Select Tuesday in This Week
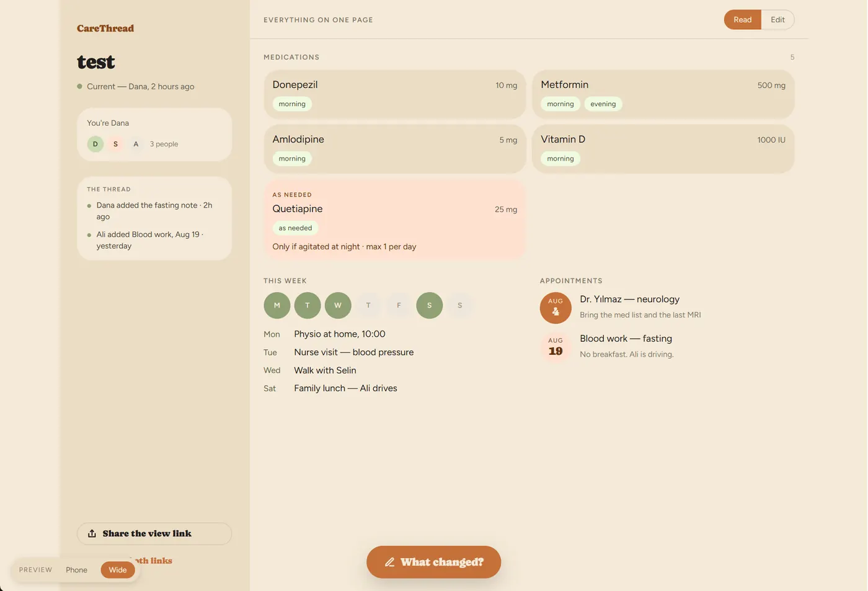The image size is (868, 591). (x=308, y=305)
